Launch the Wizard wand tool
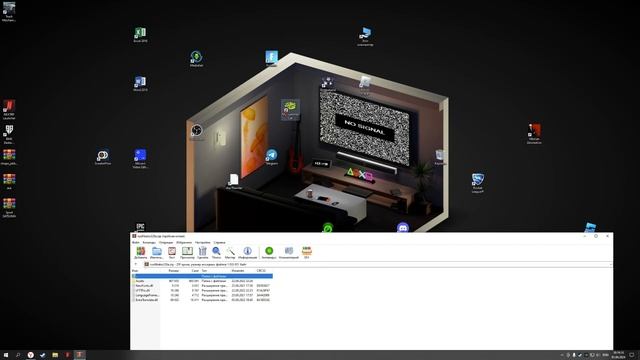Screen dimensions: 640x360 click(x=230, y=253)
